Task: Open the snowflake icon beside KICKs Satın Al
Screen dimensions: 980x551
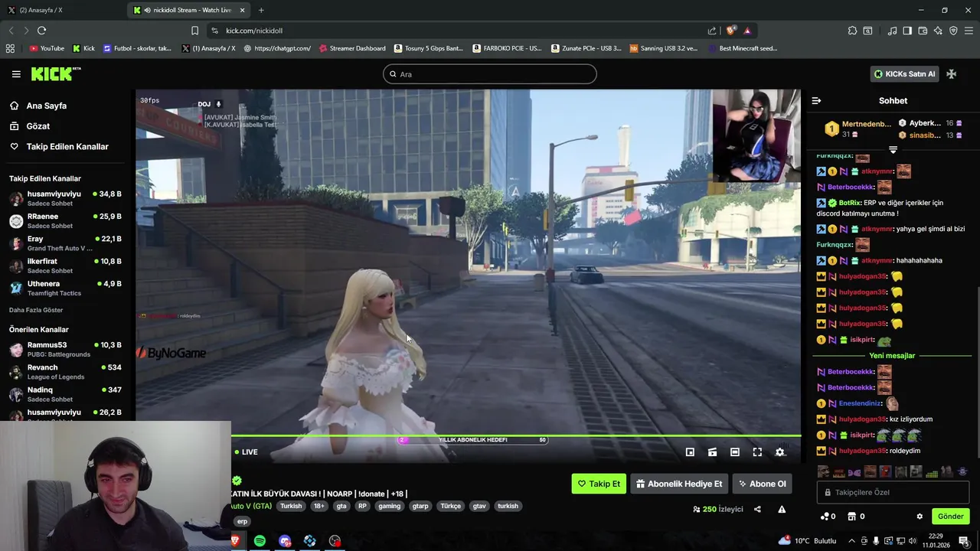Action: [x=951, y=74]
